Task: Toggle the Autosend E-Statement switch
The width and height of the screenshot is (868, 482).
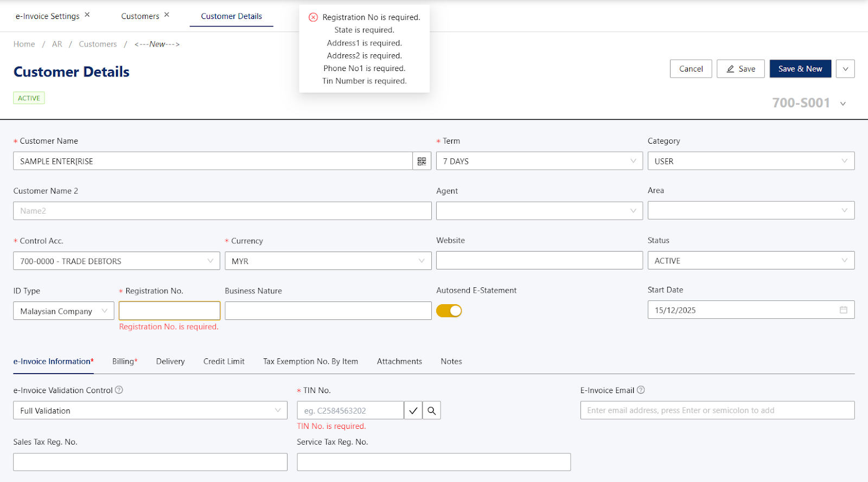Action: pyautogui.click(x=449, y=311)
